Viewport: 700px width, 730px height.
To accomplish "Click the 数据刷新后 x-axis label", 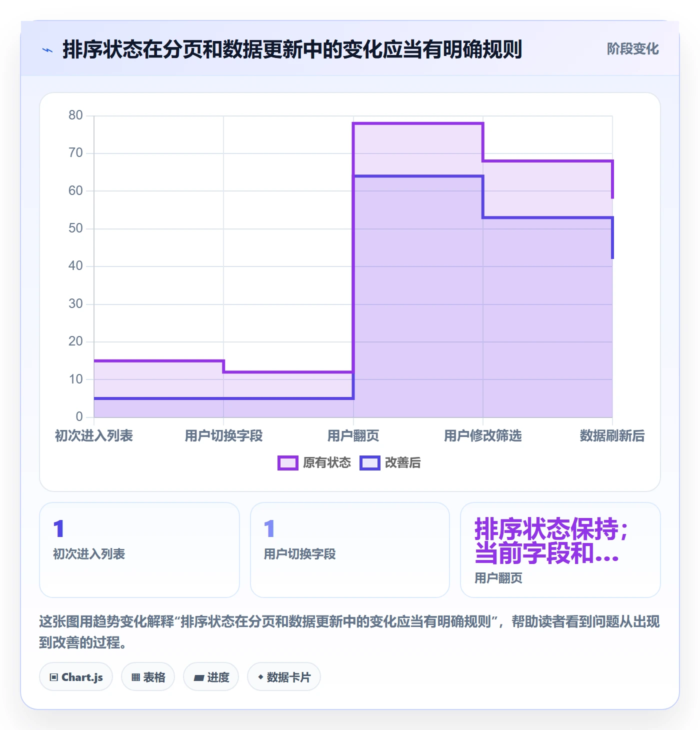I will (612, 436).
